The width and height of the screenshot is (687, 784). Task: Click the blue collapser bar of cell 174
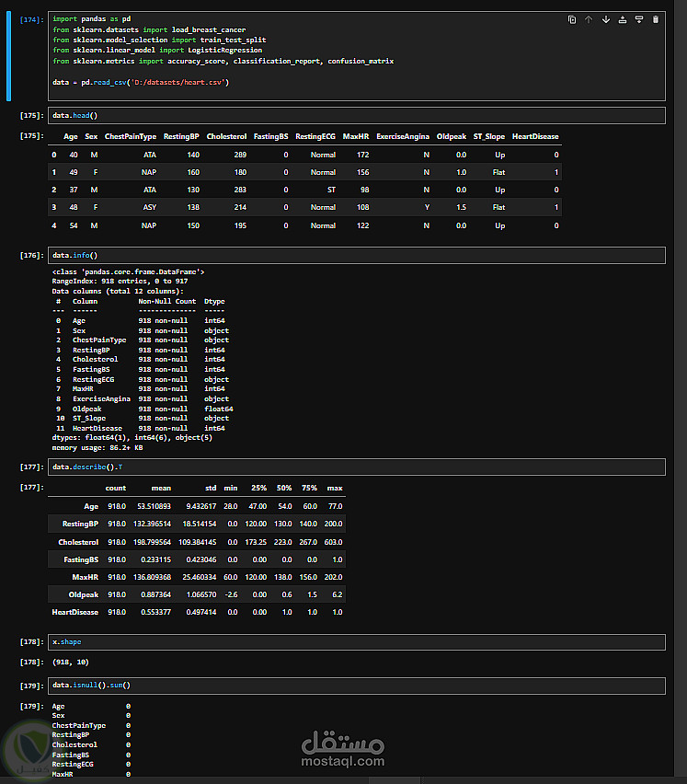[8, 56]
